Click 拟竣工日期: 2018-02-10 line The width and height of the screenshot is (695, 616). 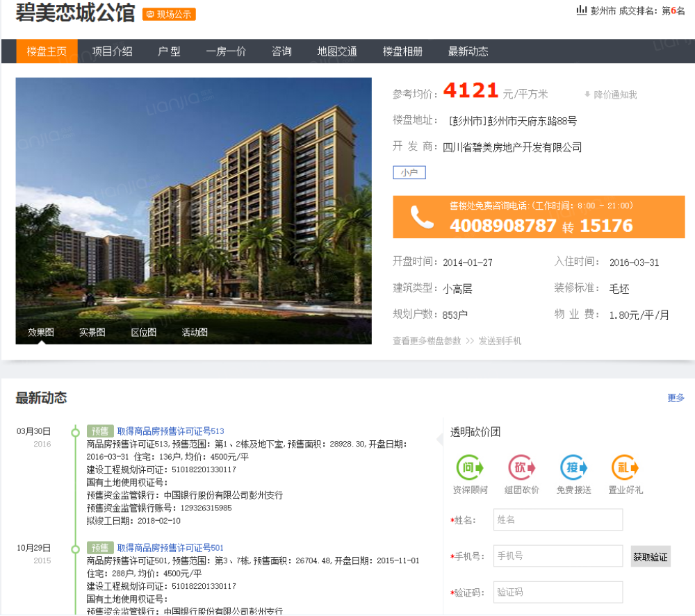tap(133, 521)
